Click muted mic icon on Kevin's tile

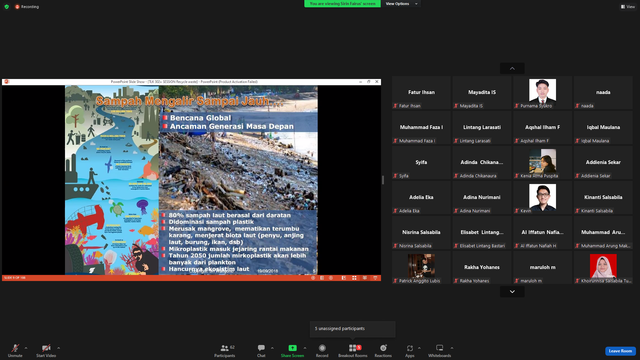pyautogui.click(x=517, y=211)
